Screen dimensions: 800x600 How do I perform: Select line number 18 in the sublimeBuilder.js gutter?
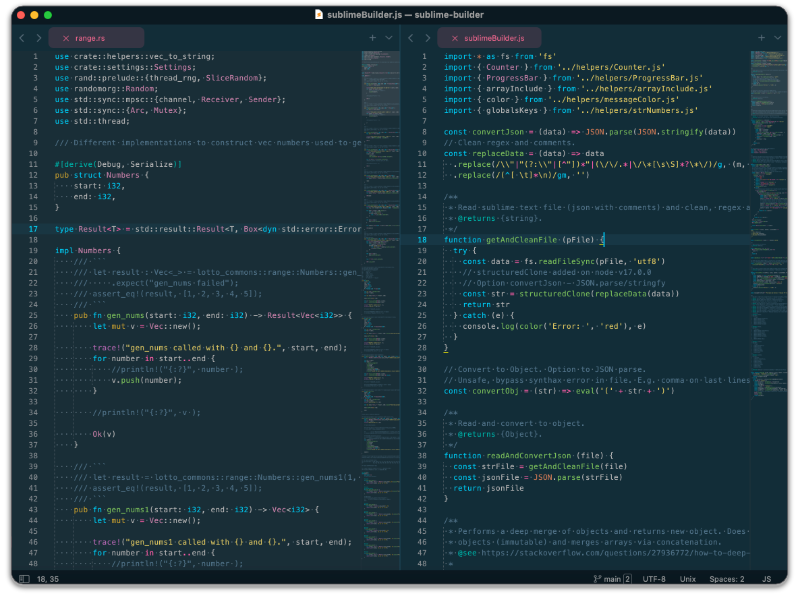422,240
